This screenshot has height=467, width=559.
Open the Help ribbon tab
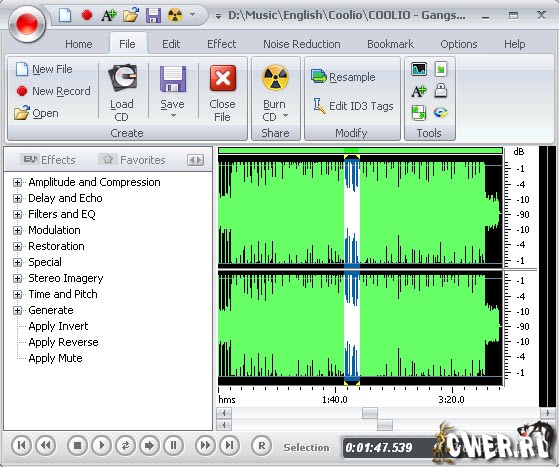(x=514, y=44)
